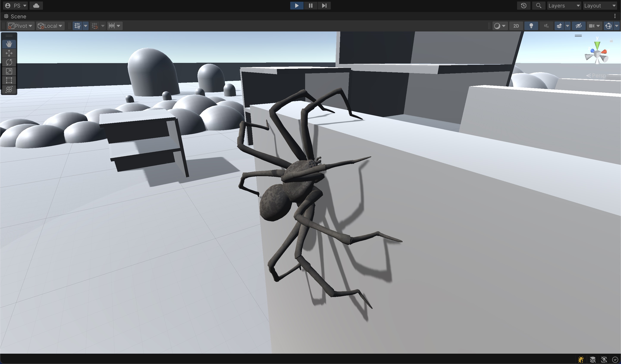This screenshot has width=621, height=364.
Task: Open the Unity Cloud services button
Action: click(36, 5)
